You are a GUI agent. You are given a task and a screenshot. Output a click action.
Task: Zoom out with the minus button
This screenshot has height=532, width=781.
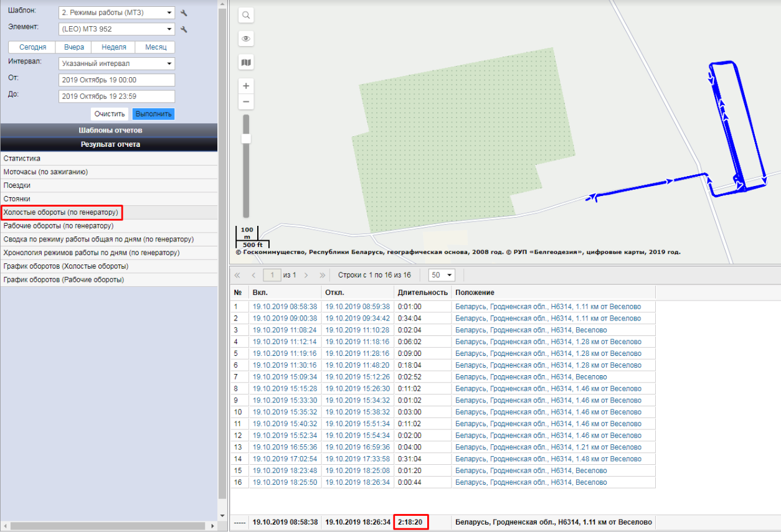246,101
